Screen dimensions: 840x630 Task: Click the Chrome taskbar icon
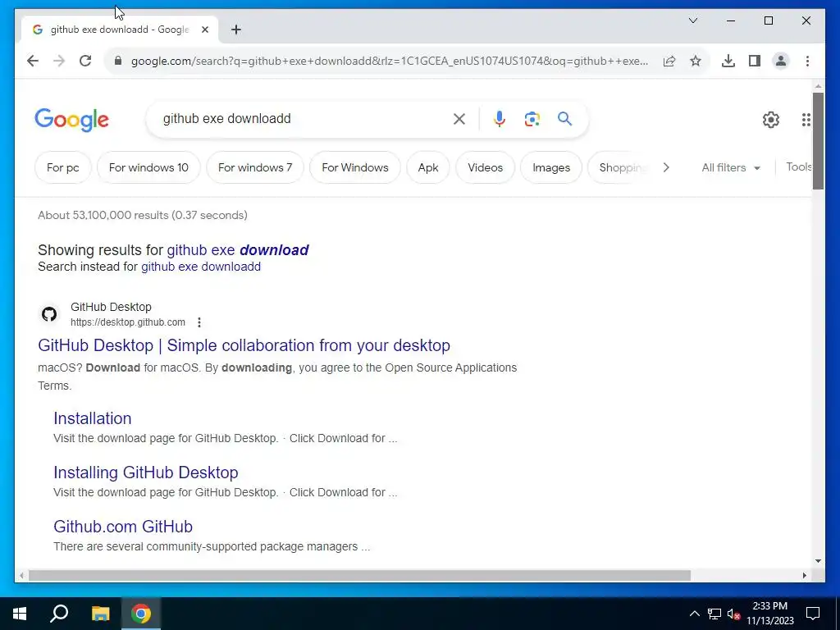pyautogui.click(x=141, y=614)
